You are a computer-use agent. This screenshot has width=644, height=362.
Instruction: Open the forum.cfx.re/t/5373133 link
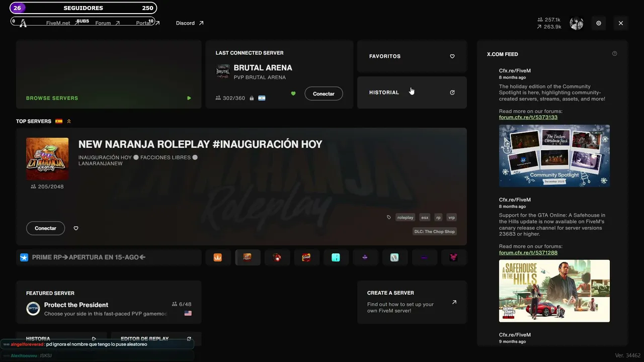point(528,117)
